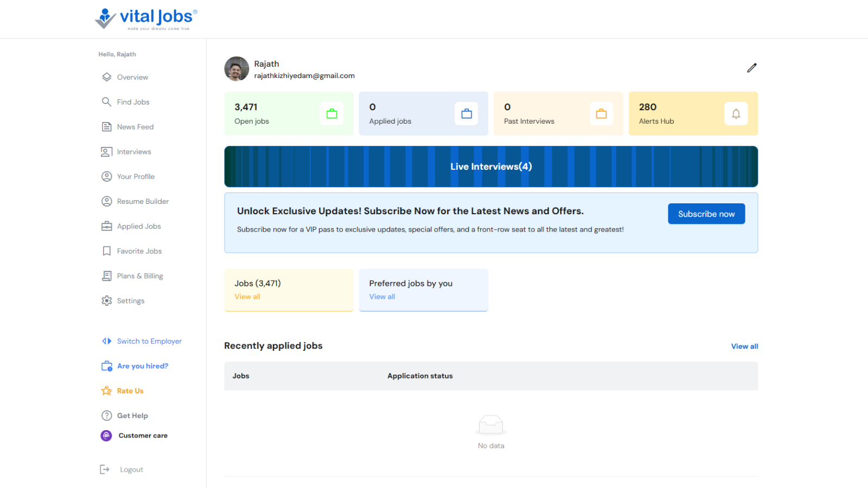This screenshot has width=868, height=488.
Task: Open Applied Jobs in sidebar
Action: 139,226
